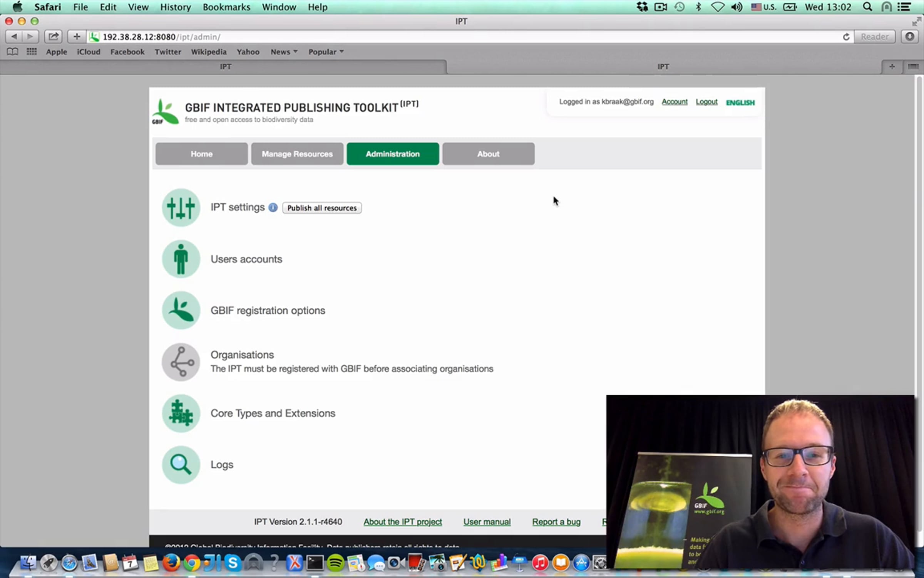
Task: Open the reading list book icon
Action: (12, 52)
